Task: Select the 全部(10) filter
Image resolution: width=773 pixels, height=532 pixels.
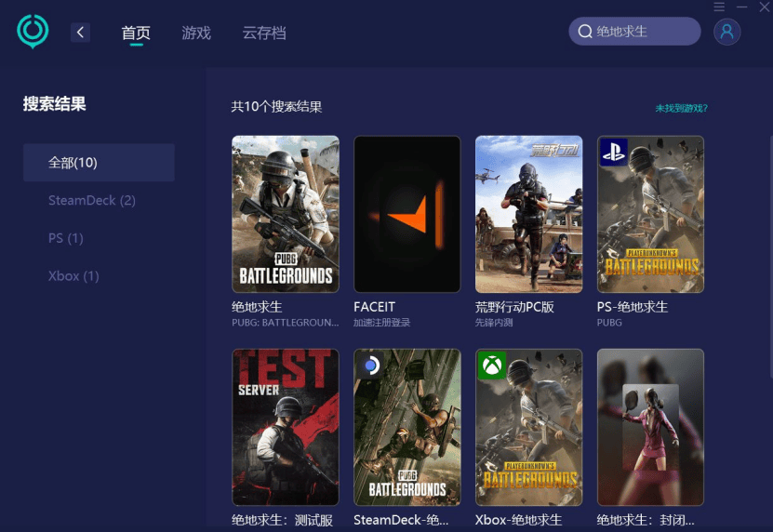Action: pos(99,162)
